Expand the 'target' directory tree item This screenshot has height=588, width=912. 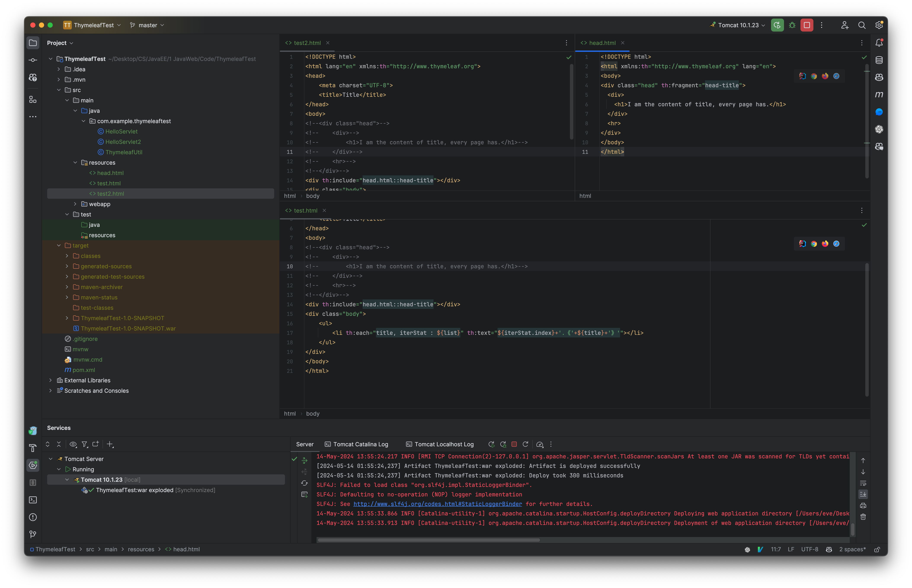coord(59,245)
